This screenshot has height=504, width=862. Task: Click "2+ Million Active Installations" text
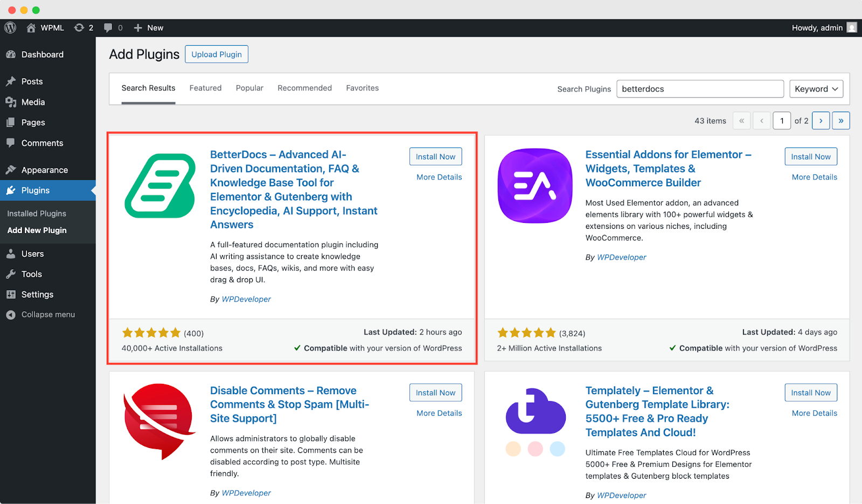click(x=550, y=348)
